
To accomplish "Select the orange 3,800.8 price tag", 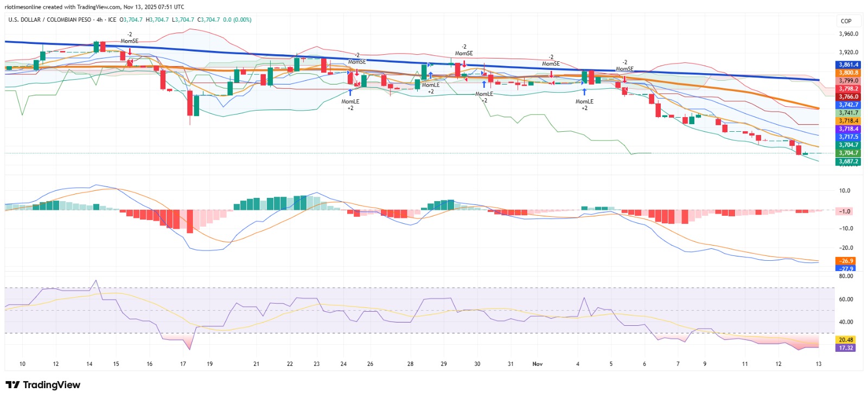I will tap(848, 73).
